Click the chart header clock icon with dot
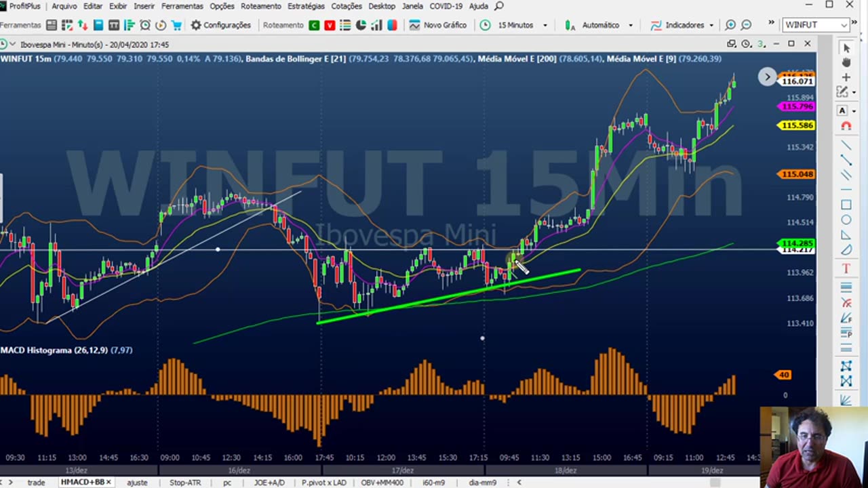Image resolution: width=868 pixels, height=488 pixels. click(x=746, y=44)
